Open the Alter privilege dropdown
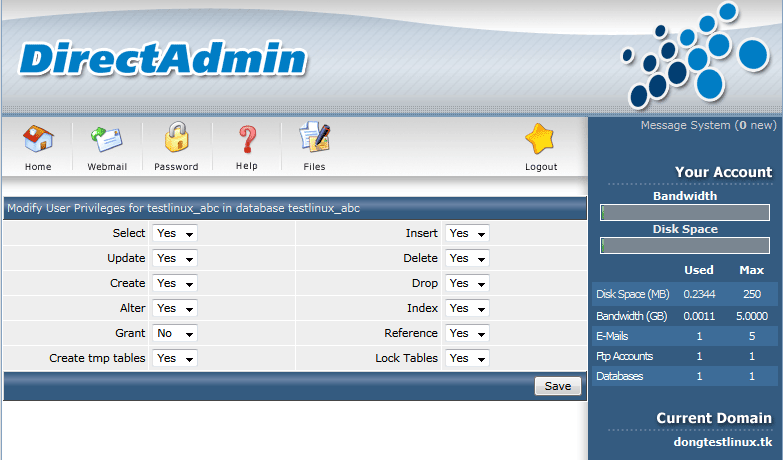 175,308
